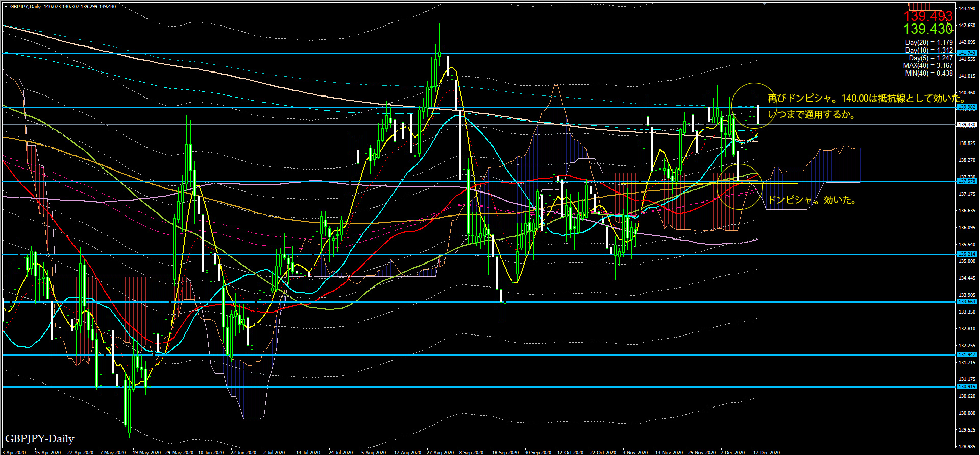Click the 141.743 horizontal line price tag

(x=967, y=53)
